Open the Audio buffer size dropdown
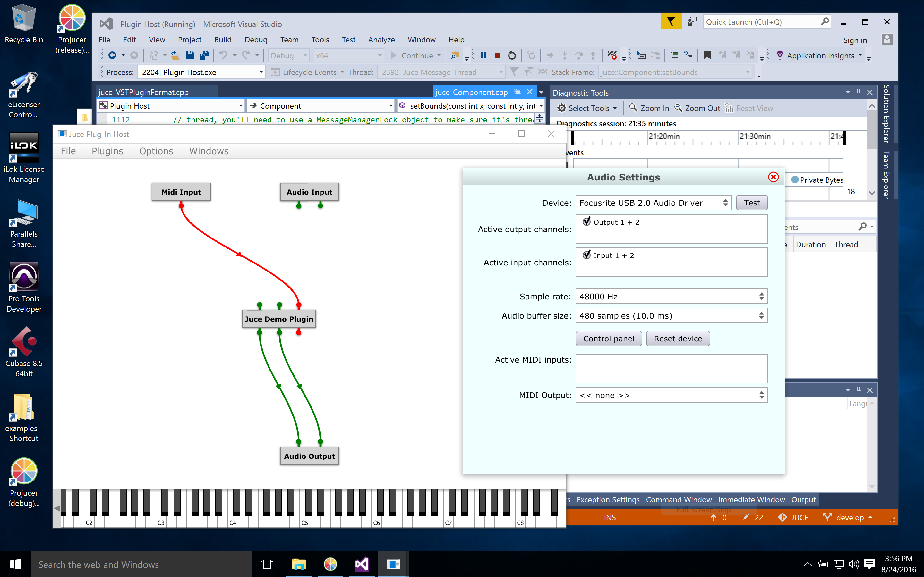The image size is (924, 577). [x=671, y=316]
